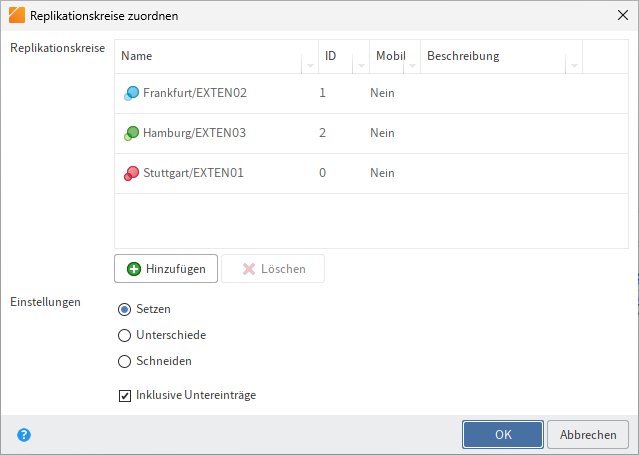Click the blue help question mark icon

[x=24, y=435]
